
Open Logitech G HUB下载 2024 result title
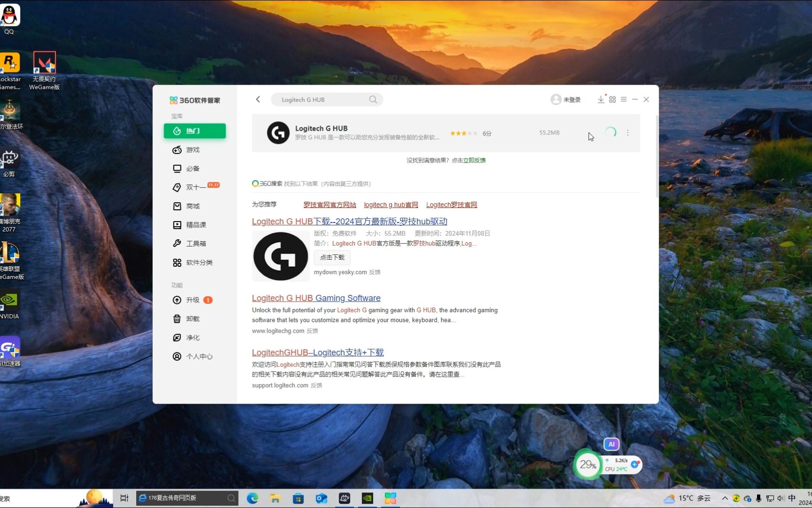[x=350, y=222]
